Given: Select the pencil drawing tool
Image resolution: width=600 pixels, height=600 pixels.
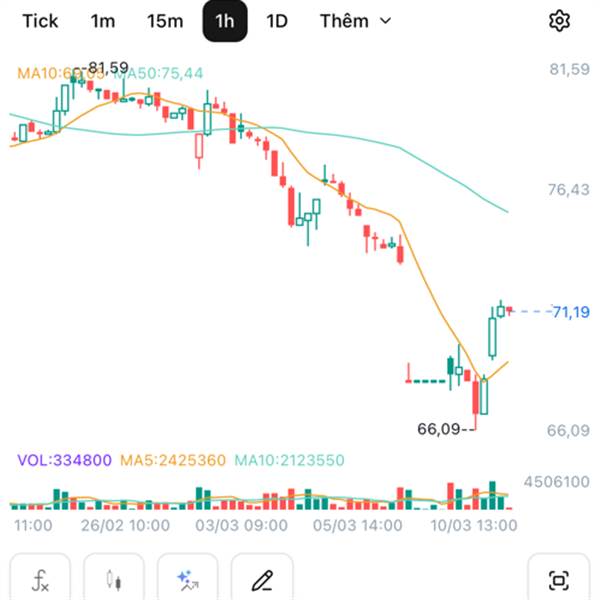Looking at the screenshot, I should pyautogui.click(x=262, y=579).
